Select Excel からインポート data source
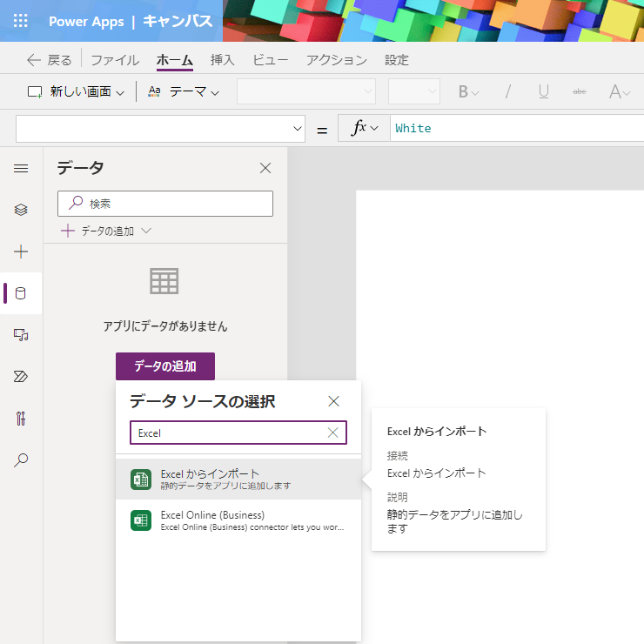 click(x=238, y=479)
